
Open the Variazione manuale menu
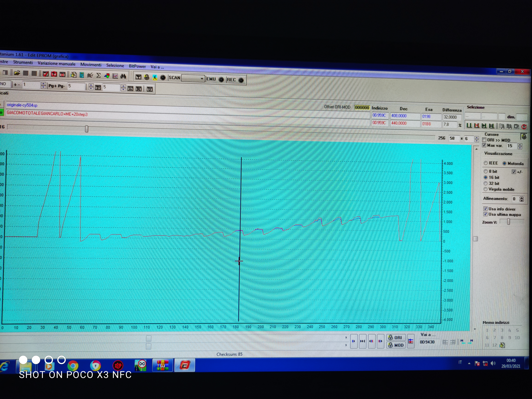tap(56, 64)
